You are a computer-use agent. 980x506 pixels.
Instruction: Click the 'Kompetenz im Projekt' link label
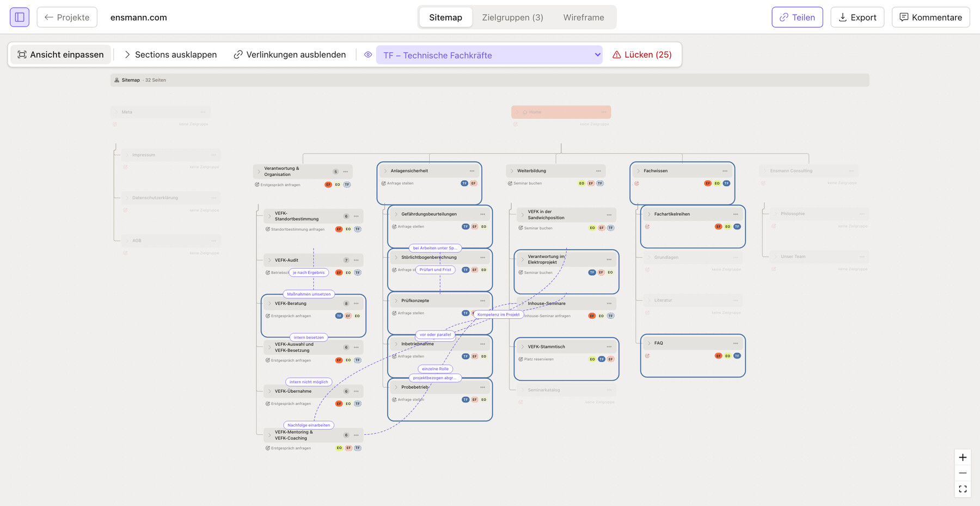point(498,314)
